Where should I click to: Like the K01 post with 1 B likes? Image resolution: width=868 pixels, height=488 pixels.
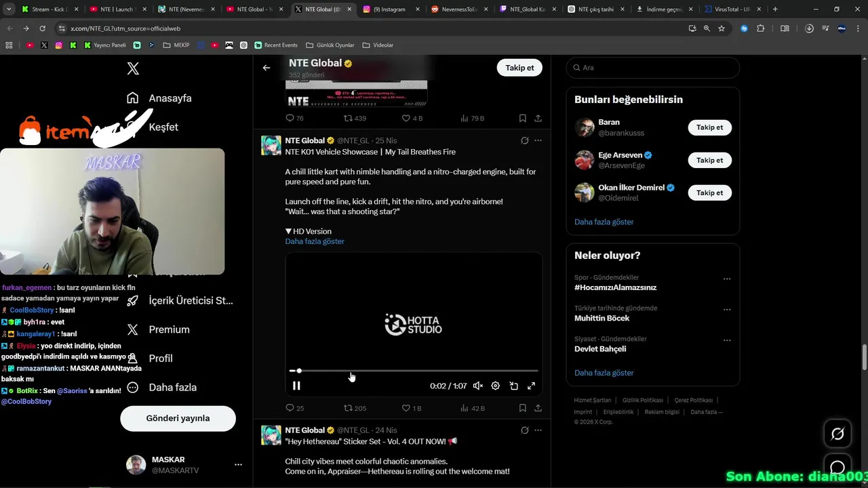click(x=412, y=408)
